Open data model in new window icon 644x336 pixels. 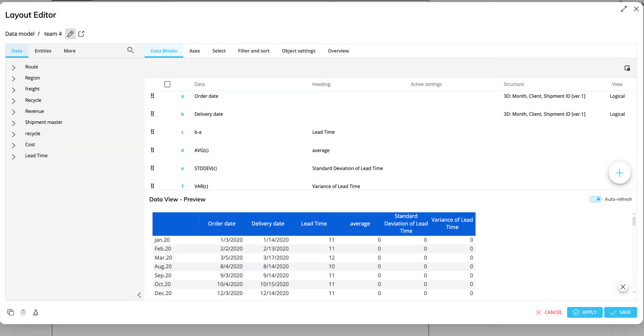pyautogui.click(x=81, y=34)
